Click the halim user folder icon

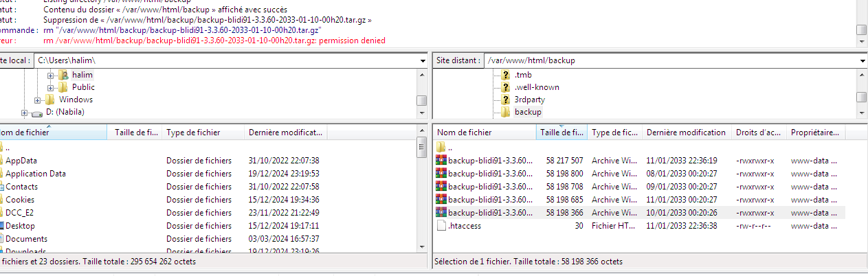pyautogui.click(x=63, y=75)
